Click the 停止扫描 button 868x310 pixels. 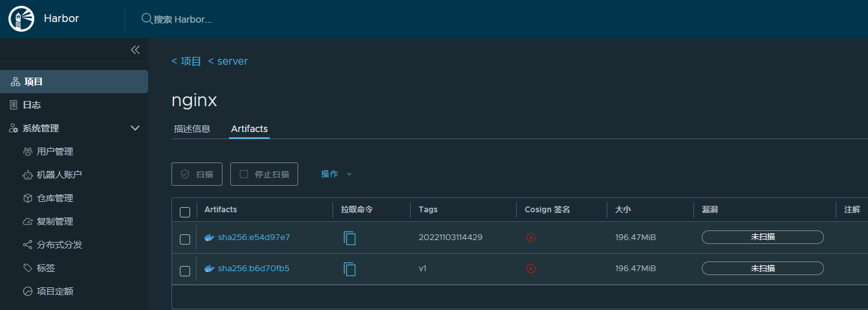coord(264,174)
